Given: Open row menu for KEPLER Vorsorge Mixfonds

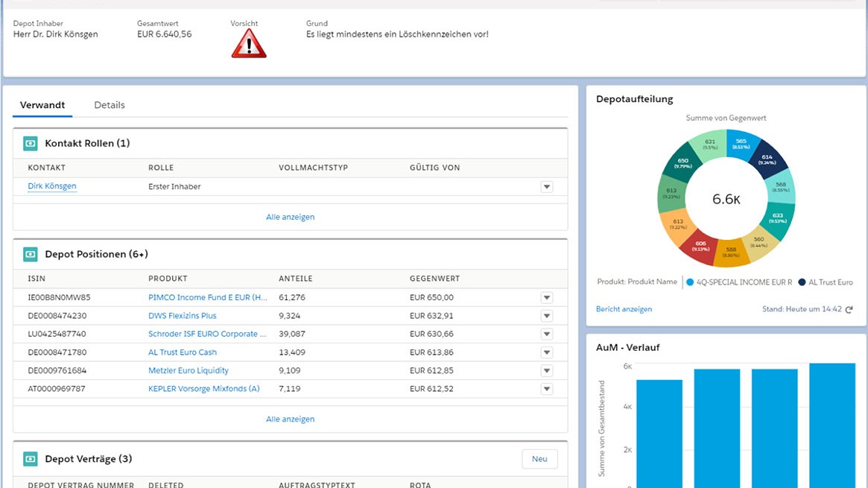Looking at the screenshot, I should pos(546,389).
